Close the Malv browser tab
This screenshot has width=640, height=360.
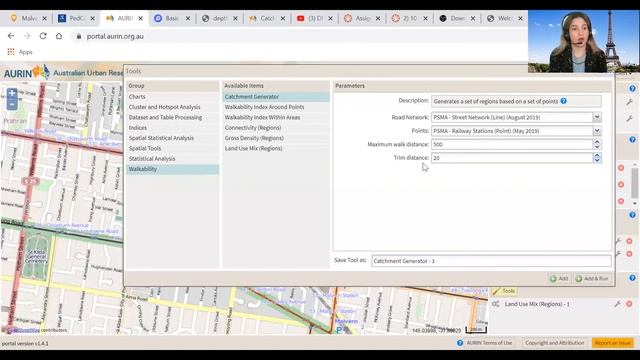pyautogui.click(x=44, y=18)
